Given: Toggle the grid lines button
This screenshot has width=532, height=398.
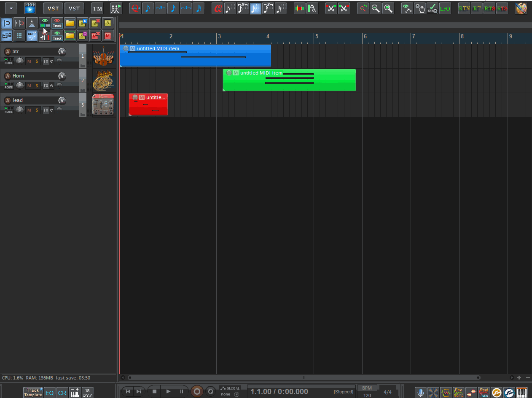Looking at the screenshot, I should tap(19, 36).
